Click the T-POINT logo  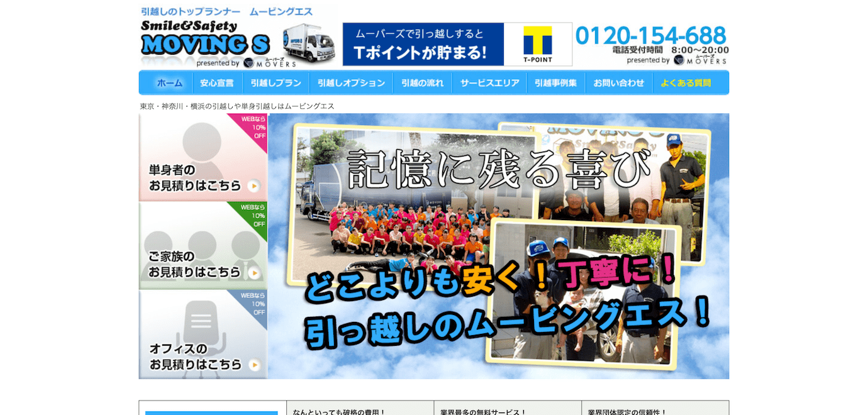point(538,44)
